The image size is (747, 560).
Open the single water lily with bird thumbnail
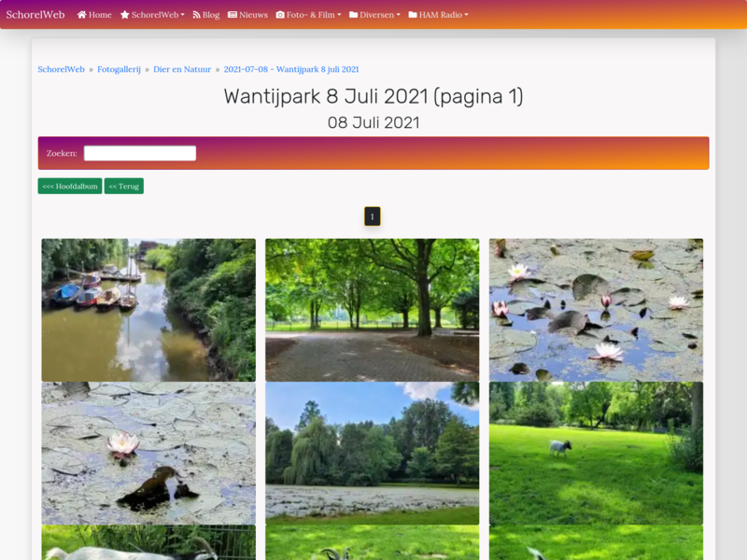pyautogui.click(x=148, y=454)
